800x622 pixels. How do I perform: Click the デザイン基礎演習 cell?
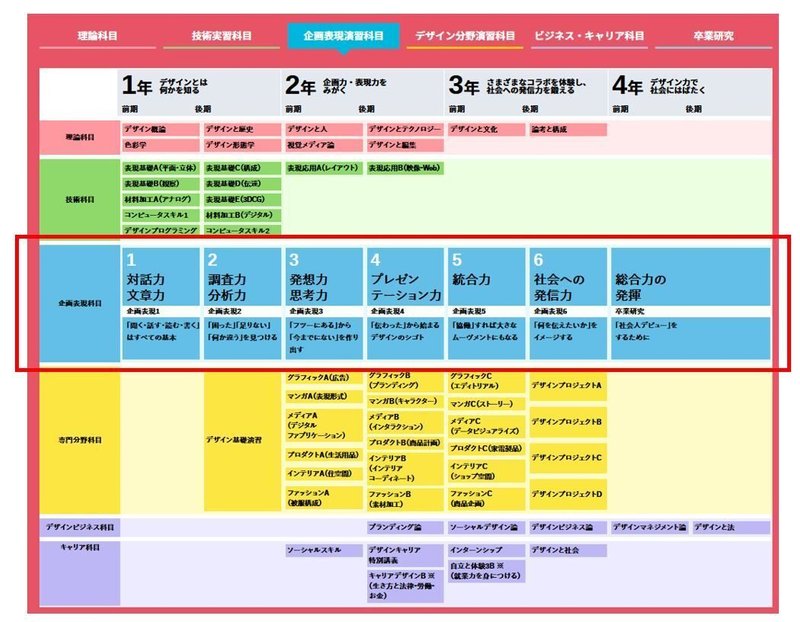(242, 441)
